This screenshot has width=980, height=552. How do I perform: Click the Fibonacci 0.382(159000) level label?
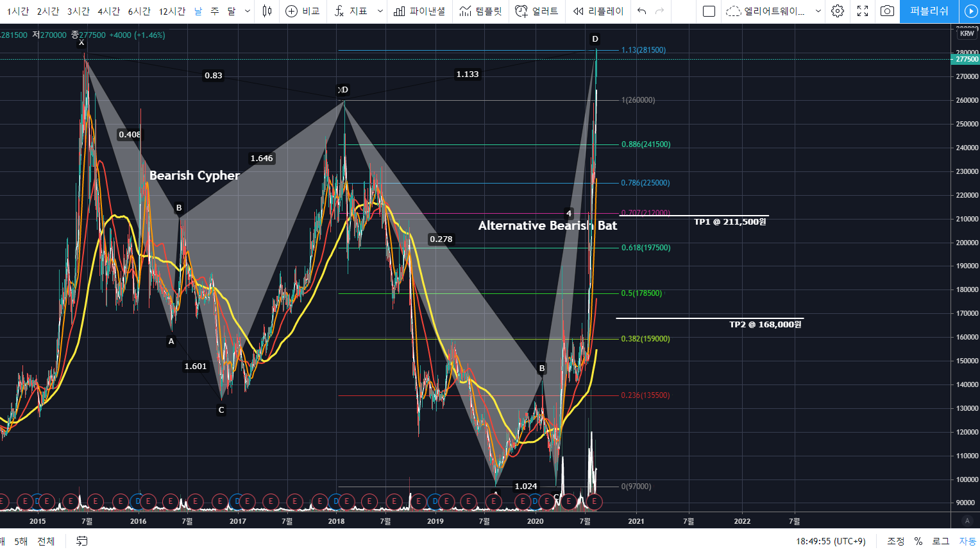645,339
